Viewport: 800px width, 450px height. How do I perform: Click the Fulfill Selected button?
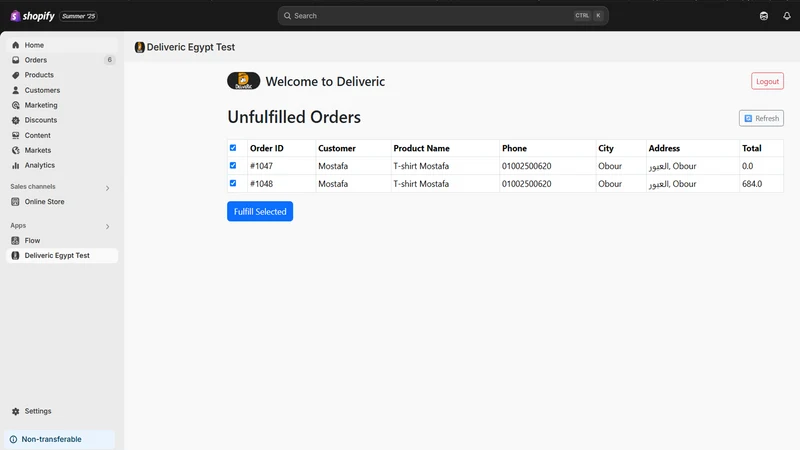point(260,211)
